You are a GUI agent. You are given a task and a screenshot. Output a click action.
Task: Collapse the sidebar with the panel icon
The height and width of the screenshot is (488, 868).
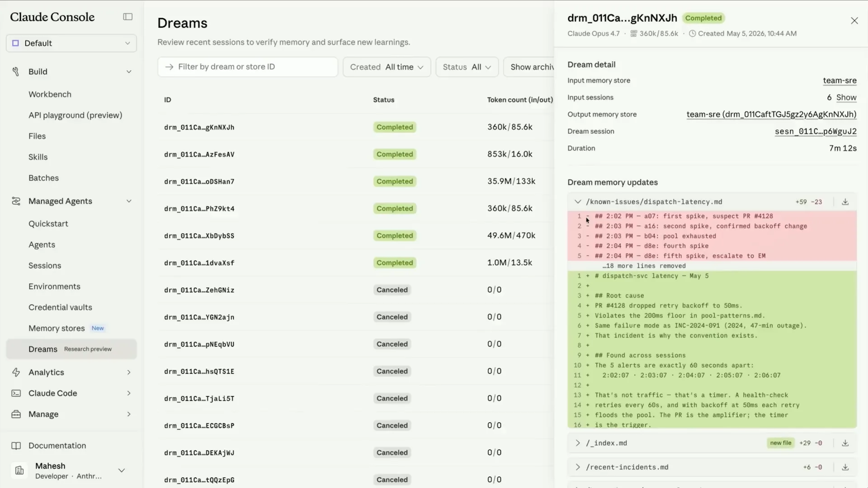(x=128, y=17)
